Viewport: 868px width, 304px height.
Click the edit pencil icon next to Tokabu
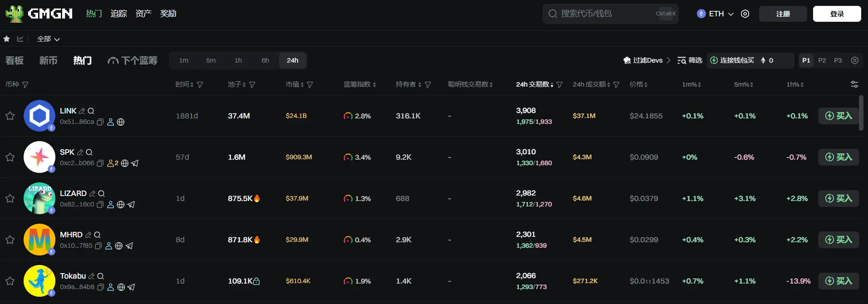(91, 276)
